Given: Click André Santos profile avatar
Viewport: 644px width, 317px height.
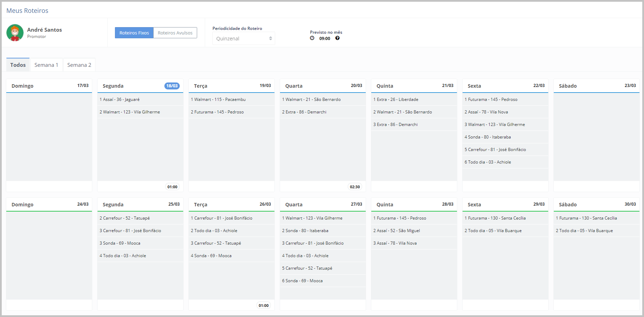Looking at the screenshot, I should click(15, 33).
